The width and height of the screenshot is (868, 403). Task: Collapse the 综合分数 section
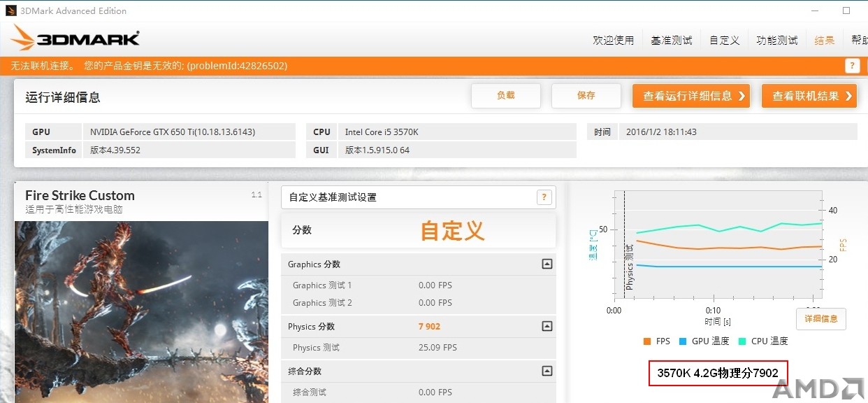(547, 371)
